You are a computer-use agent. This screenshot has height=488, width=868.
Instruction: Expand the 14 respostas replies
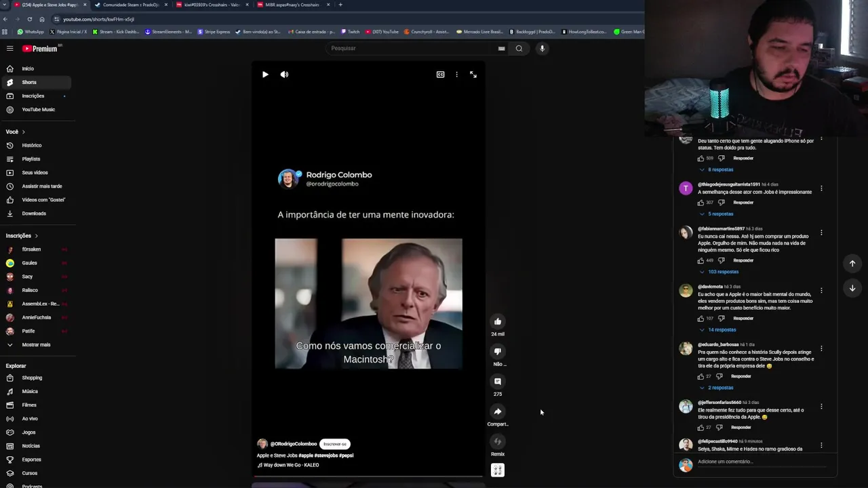pos(717,329)
